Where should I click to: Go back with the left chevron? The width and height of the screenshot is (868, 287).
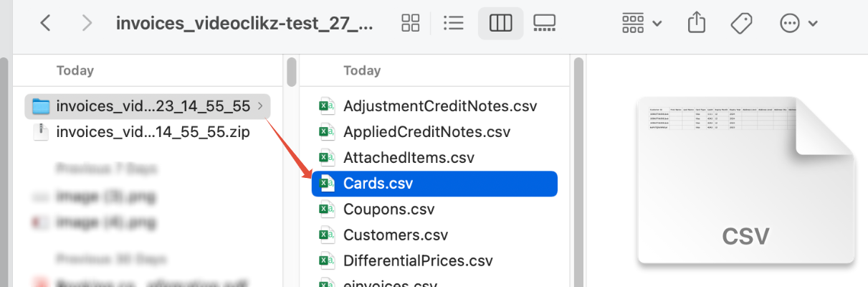pyautogui.click(x=45, y=23)
